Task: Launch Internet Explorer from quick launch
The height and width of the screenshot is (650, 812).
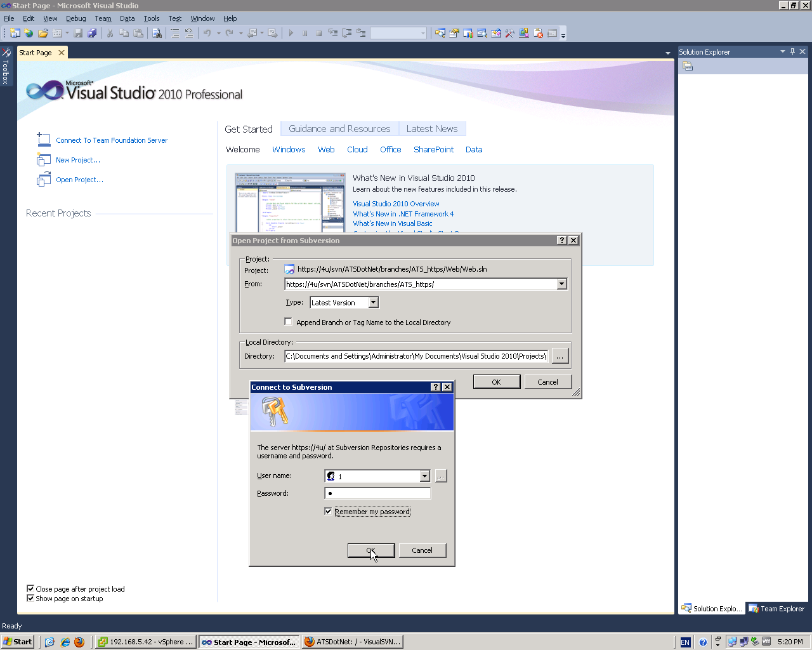Action: click(x=65, y=642)
